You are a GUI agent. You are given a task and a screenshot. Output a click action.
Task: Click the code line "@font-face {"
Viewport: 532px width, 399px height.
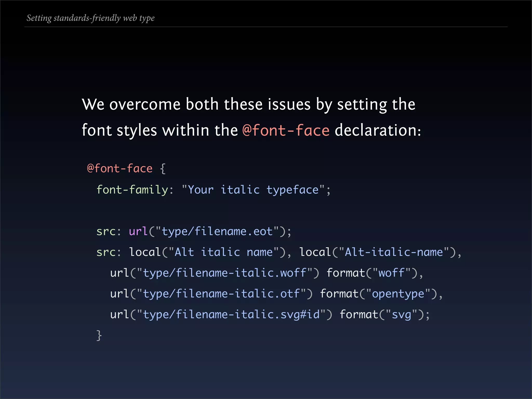[x=126, y=169]
